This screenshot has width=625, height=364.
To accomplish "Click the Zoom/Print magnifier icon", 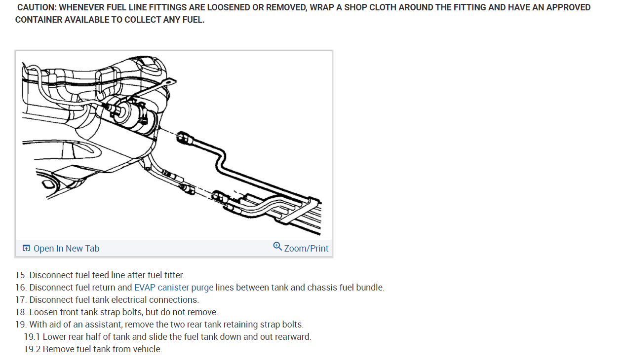I will [277, 246].
